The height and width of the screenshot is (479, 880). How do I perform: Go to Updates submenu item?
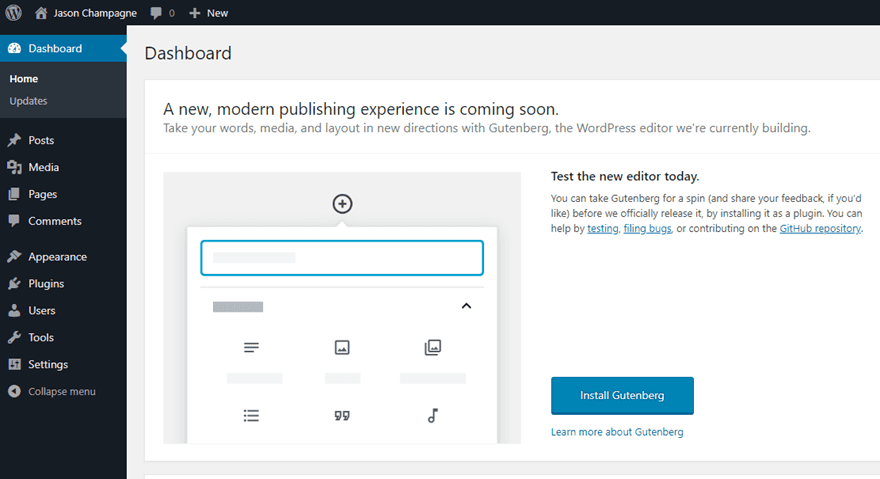[x=28, y=101]
